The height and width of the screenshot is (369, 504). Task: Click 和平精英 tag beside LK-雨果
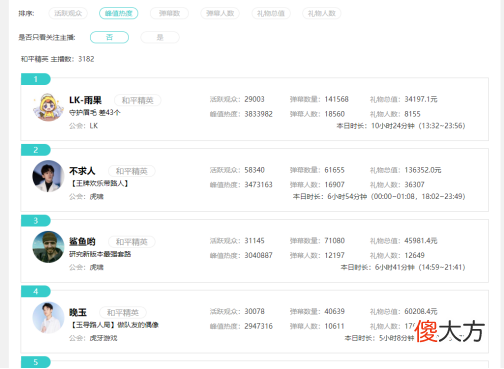[x=137, y=100]
